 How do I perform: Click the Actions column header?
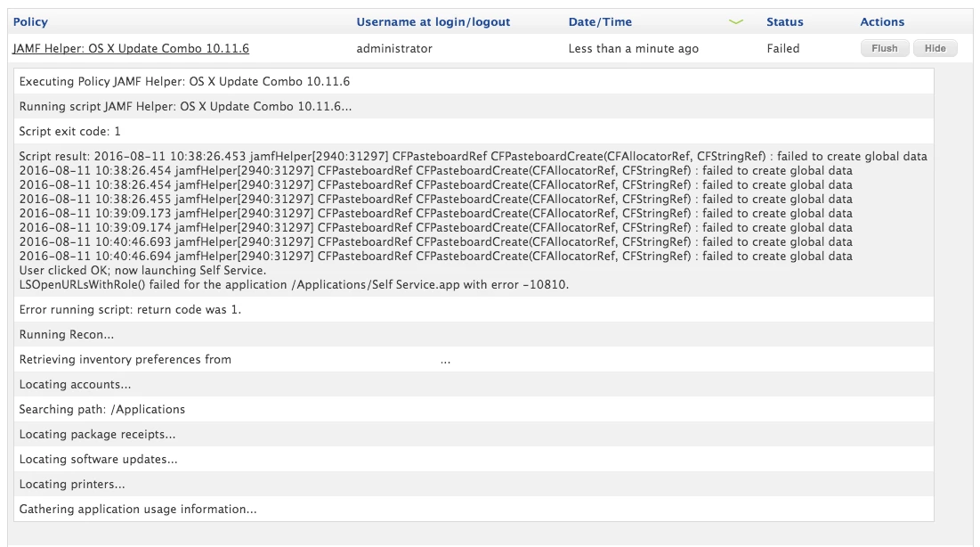pos(882,22)
